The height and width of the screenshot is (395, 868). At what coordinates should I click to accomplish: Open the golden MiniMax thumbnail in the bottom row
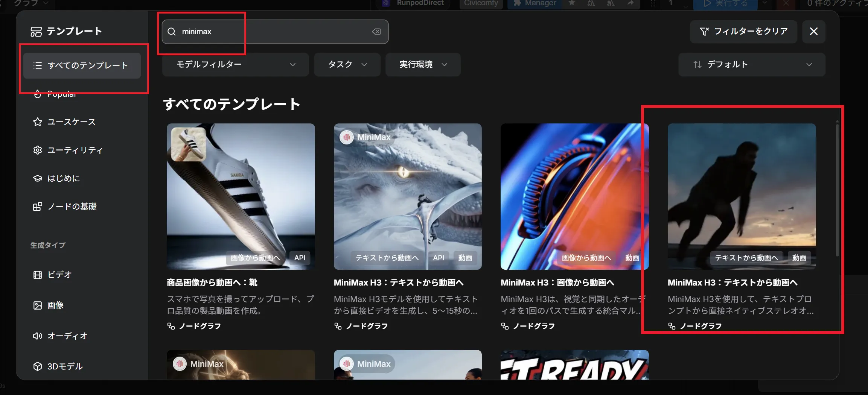pyautogui.click(x=241, y=365)
